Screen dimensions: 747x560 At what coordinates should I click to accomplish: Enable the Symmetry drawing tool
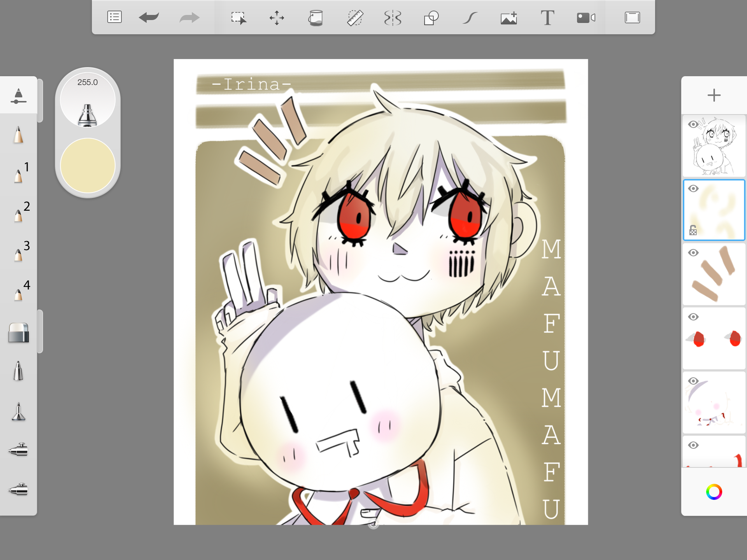tap(393, 18)
